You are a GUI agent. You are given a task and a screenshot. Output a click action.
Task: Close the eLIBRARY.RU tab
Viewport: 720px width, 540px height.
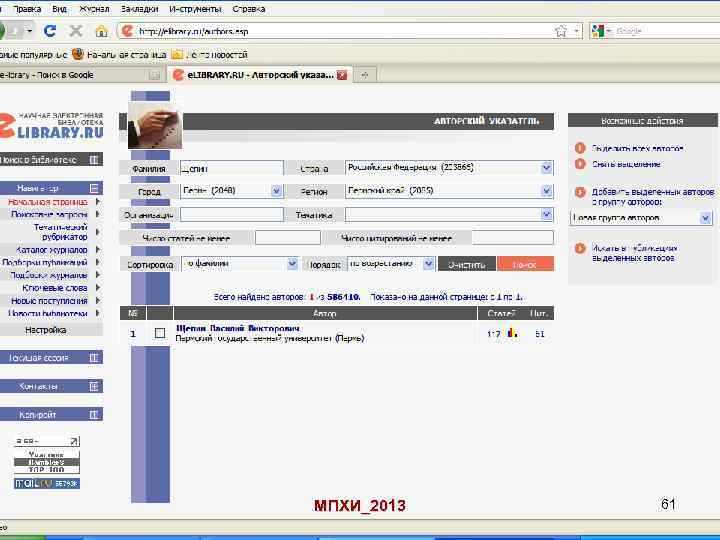pos(342,75)
